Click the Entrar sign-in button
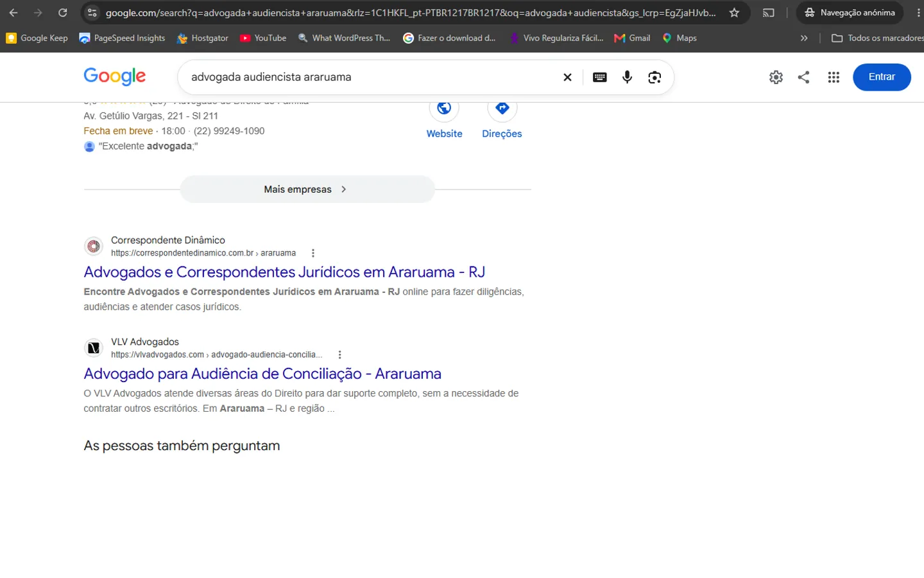The width and height of the screenshot is (924, 578). [x=882, y=77]
